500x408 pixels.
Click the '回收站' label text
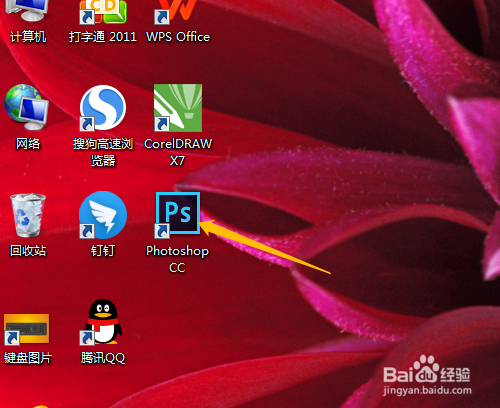click(28, 251)
